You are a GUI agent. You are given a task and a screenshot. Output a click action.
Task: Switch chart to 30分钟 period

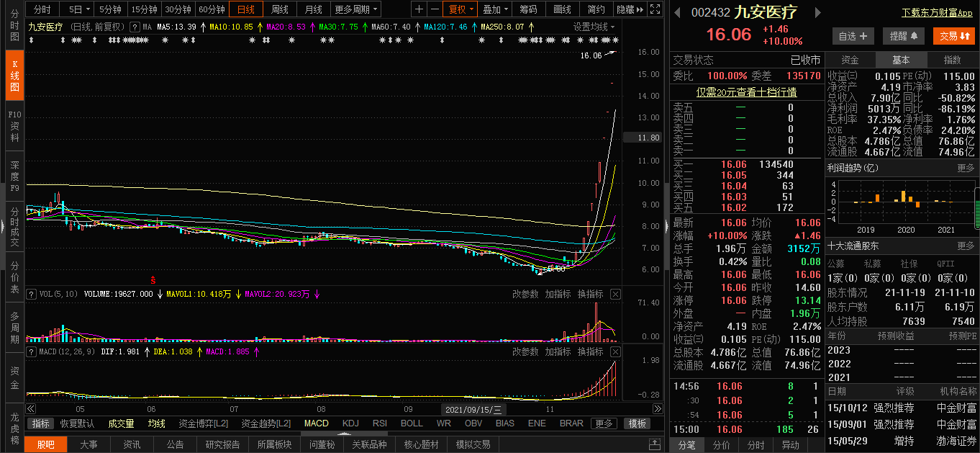click(178, 9)
